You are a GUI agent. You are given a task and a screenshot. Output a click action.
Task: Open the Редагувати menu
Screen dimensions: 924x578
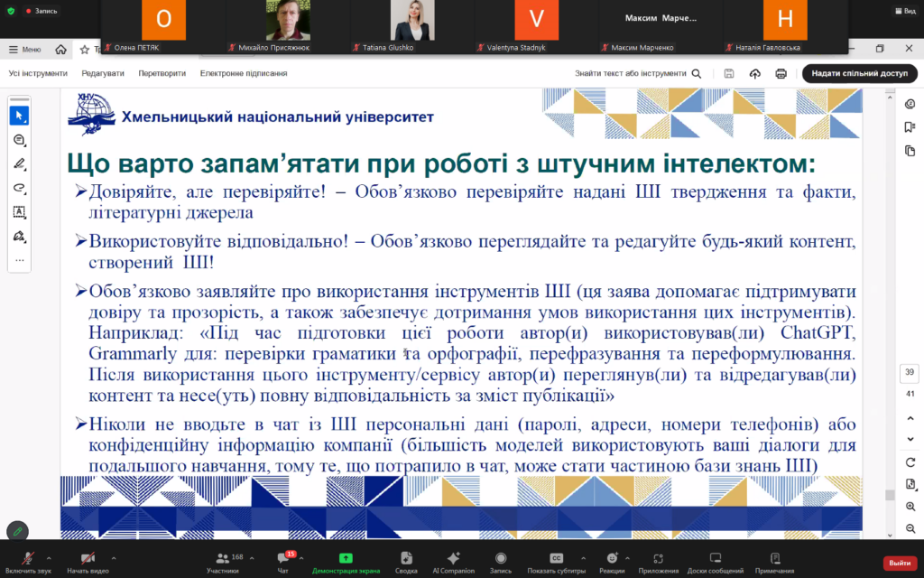tap(103, 73)
